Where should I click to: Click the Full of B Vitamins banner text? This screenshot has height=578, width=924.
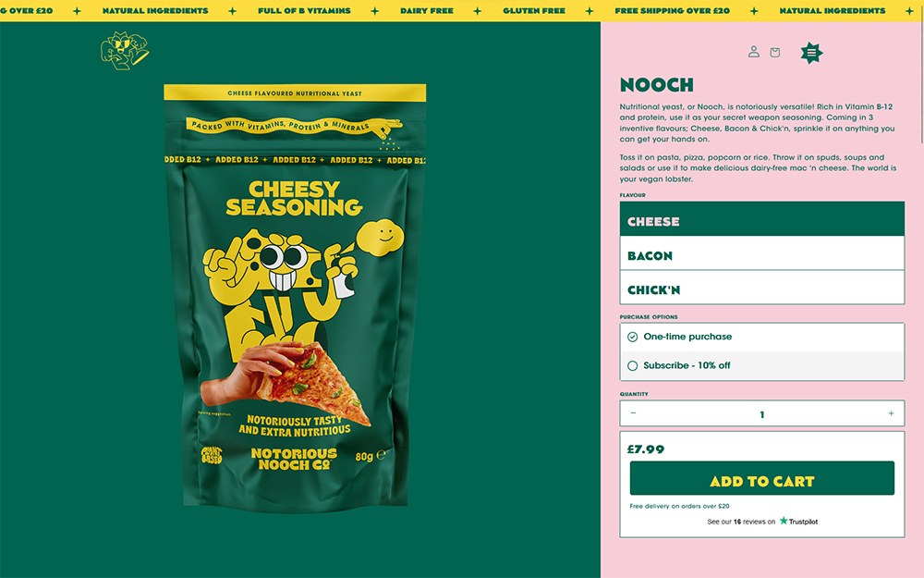[304, 10]
